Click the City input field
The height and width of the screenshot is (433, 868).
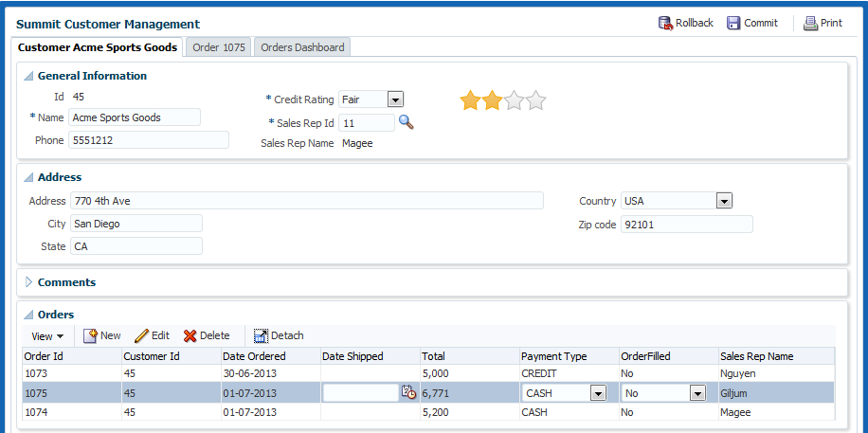tap(136, 224)
